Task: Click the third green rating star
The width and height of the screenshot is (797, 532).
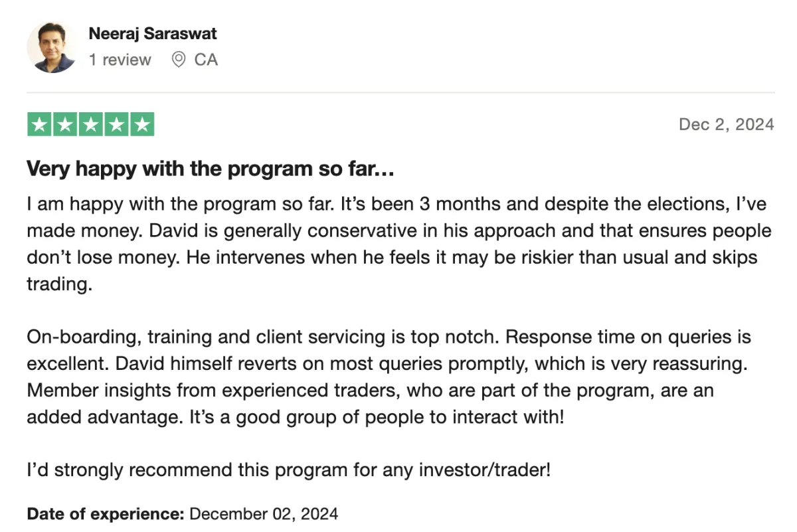Action: coord(90,125)
